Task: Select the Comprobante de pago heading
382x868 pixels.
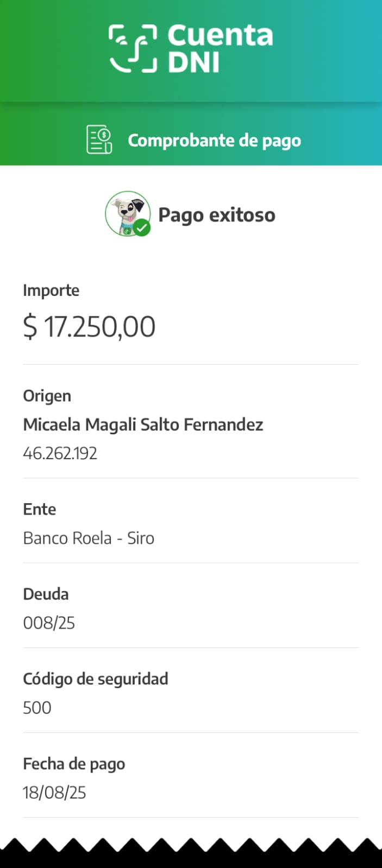Action: pyautogui.click(x=214, y=141)
